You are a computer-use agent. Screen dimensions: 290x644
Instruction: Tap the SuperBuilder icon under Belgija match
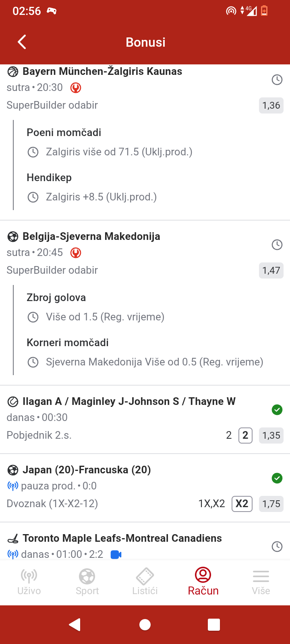(x=76, y=252)
